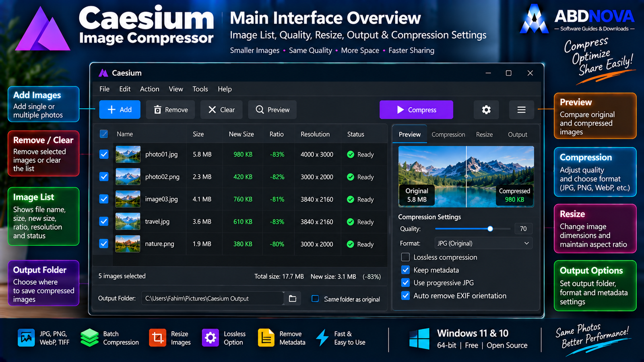Click the Output Folder path field
Image resolution: width=644 pixels, height=362 pixels.
213,298
